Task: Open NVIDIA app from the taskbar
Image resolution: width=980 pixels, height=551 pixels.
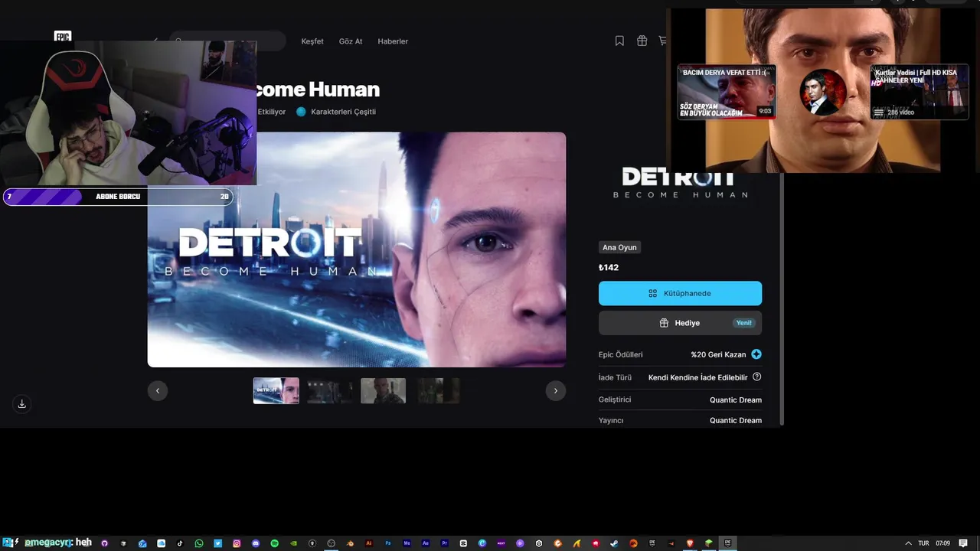Action: coord(293,543)
